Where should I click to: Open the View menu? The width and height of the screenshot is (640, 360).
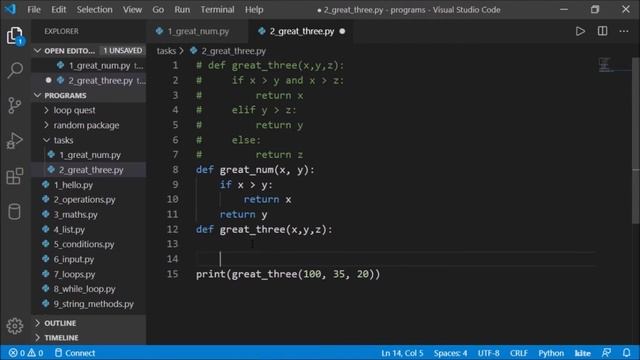click(132, 9)
